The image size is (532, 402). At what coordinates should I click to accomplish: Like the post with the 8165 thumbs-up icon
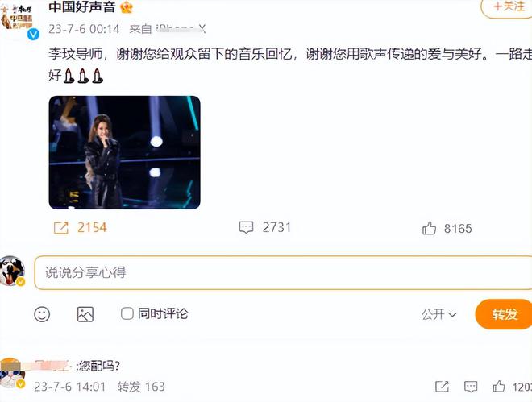point(429,228)
